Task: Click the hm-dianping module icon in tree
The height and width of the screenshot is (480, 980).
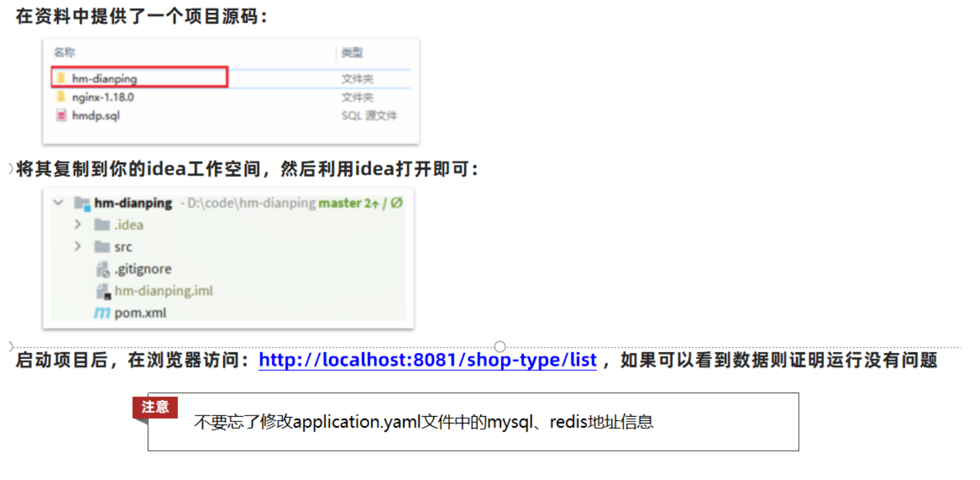Action: 82,203
